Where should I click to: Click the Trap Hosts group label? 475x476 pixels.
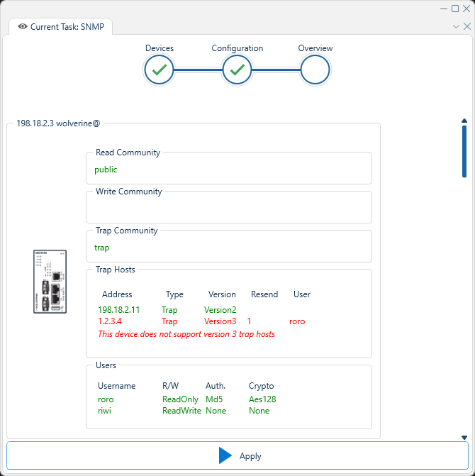(x=116, y=270)
